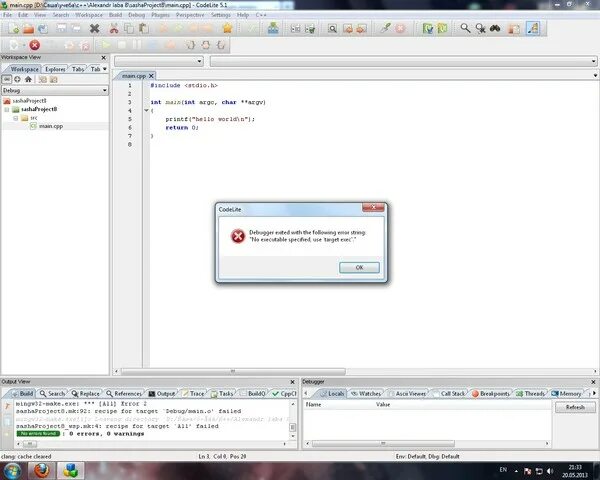The height and width of the screenshot is (480, 600).
Task: Click the Paste clipboard icon
Action: point(144,28)
